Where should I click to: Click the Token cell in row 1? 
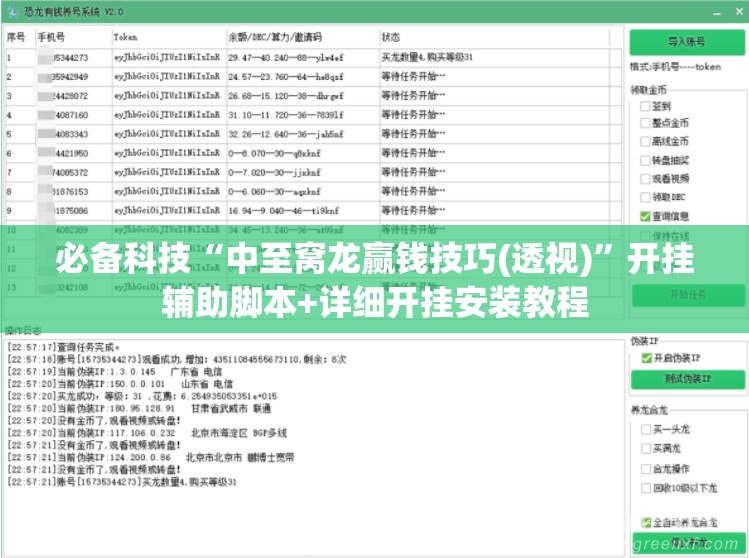pyautogui.click(x=167, y=58)
